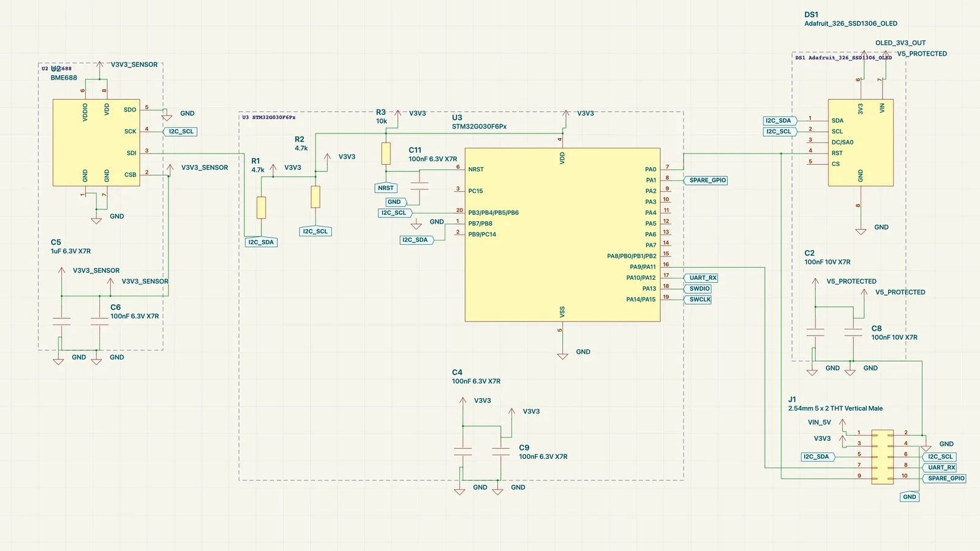
Task: Select the C6 100nF capacitor symbol
Action: [99, 321]
